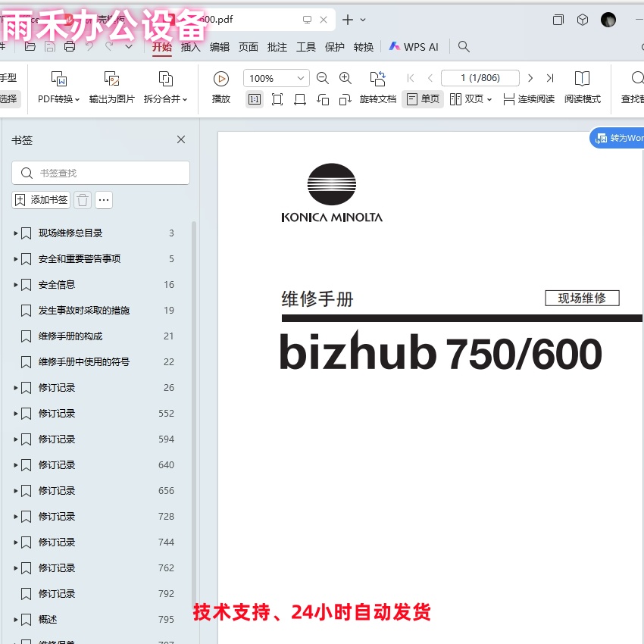This screenshot has width=644, height=644.
Task: Open the new tab dropdown chevron
Action: tap(363, 19)
